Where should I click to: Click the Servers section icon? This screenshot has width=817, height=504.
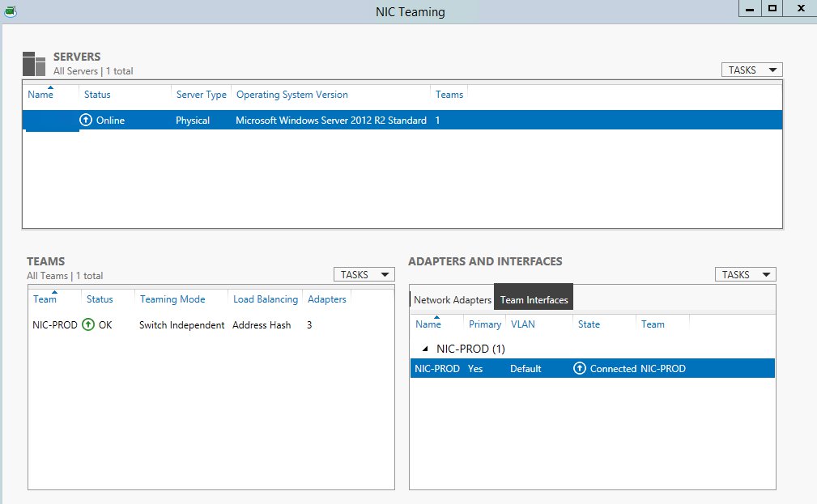click(x=34, y=64)
